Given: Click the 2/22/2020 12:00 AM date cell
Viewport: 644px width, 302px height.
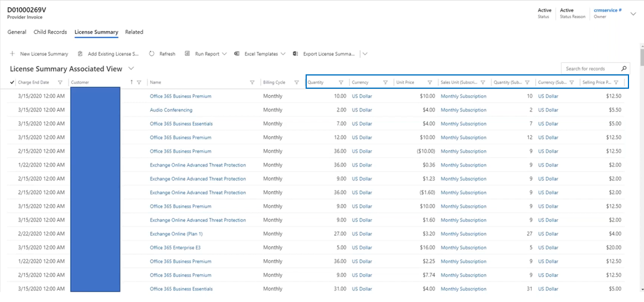Looking at the screenshot, I should click(41, 233).
